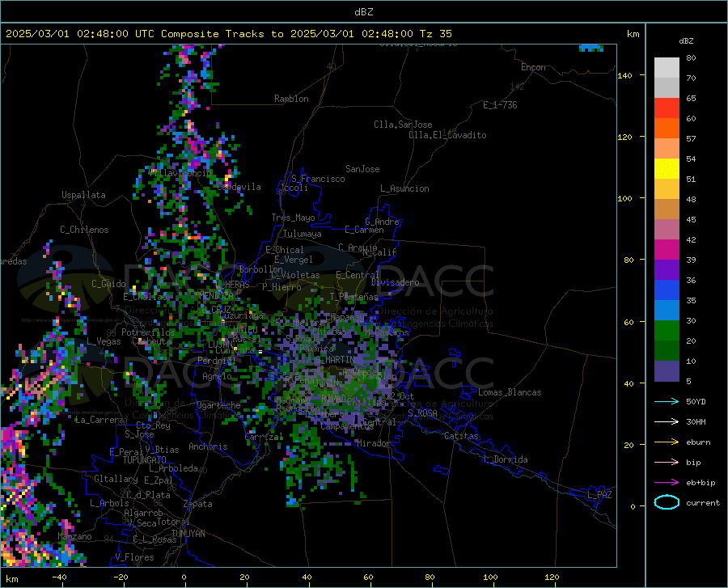This screenshot has width=728, height=588.
Task: Select the green 20-30 dBZ color band
Action: pyautogui.click(x=667, y=331)
